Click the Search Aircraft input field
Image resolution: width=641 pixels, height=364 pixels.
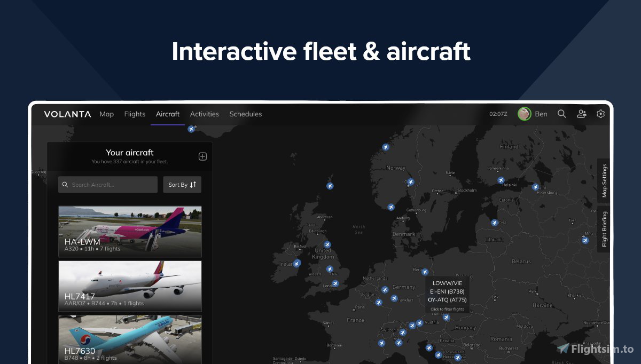coord(107,184)
